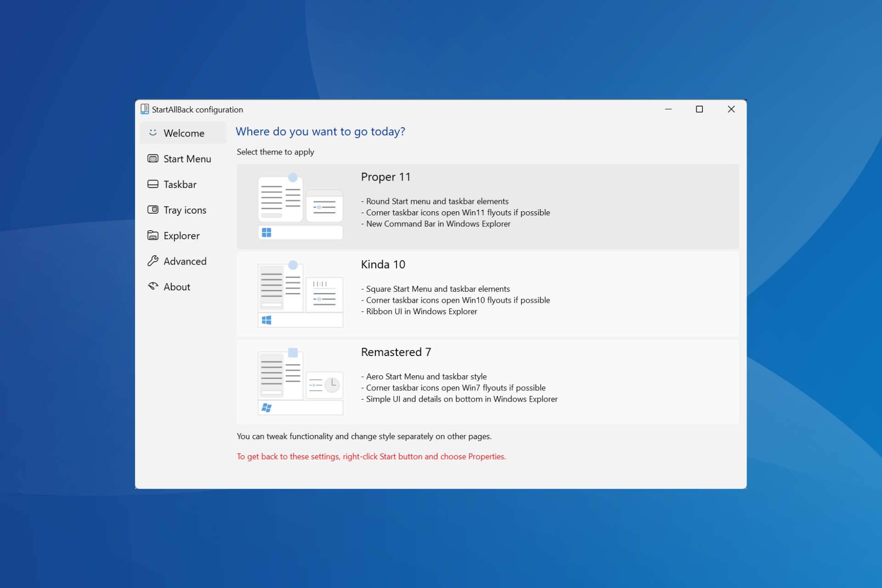Open the Explorer settings page

point(183,236)
